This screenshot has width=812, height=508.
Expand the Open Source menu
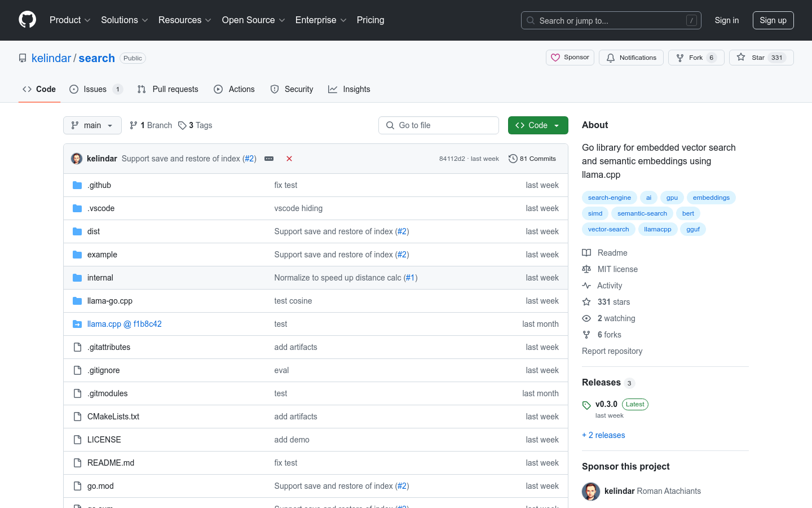tap(254, 20)
